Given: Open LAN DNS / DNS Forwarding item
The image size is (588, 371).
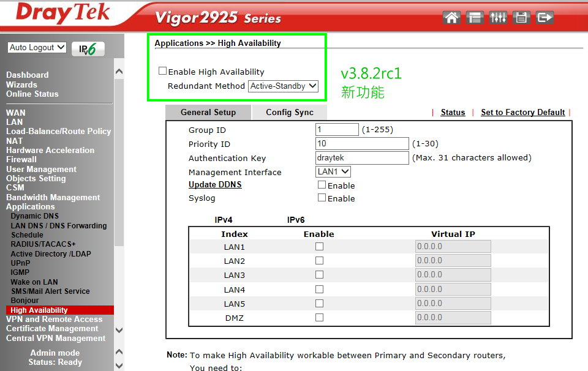Looking at the screenshot, I should (x=59, y=225).
